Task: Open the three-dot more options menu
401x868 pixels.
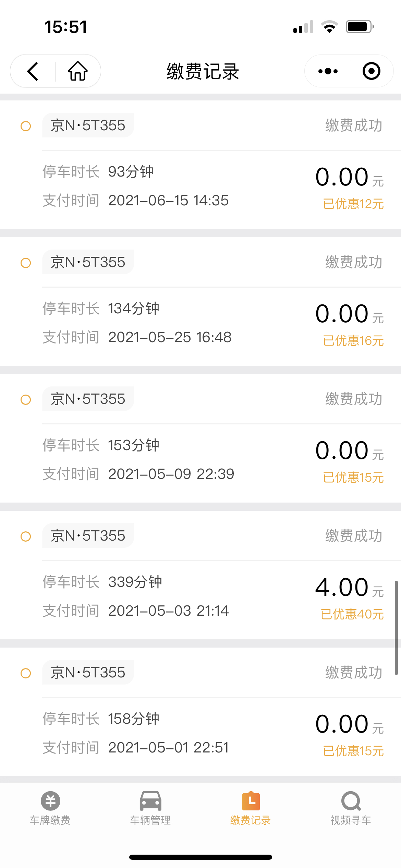Action: coord(328,71)
